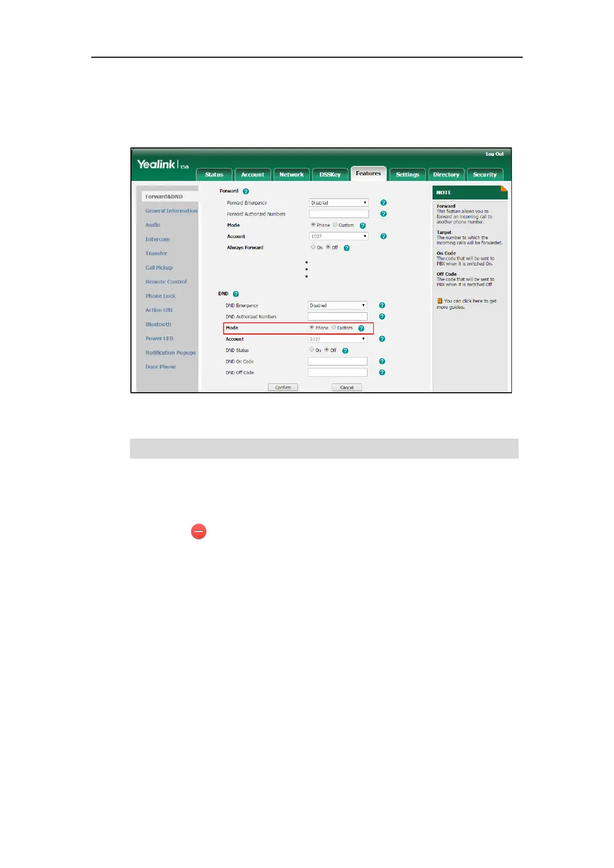
Task: Set DND Status to Off
Action: [326, 350]
